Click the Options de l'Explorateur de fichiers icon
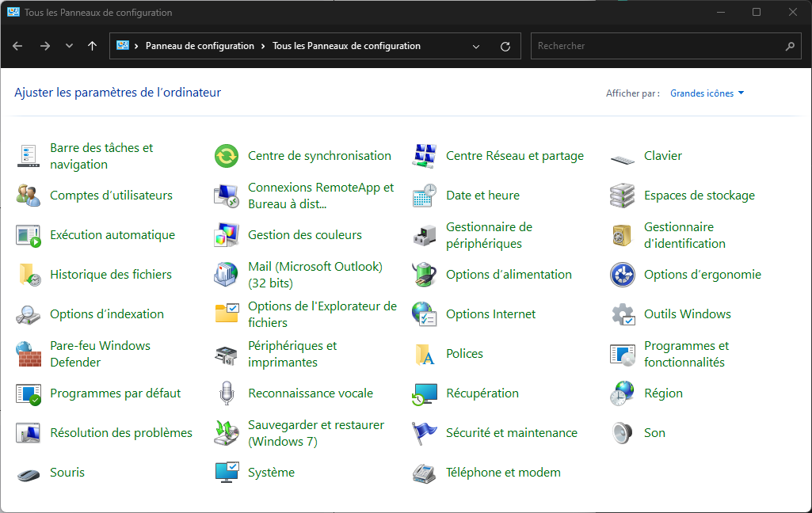812x513 pixels. click(227, 314)
